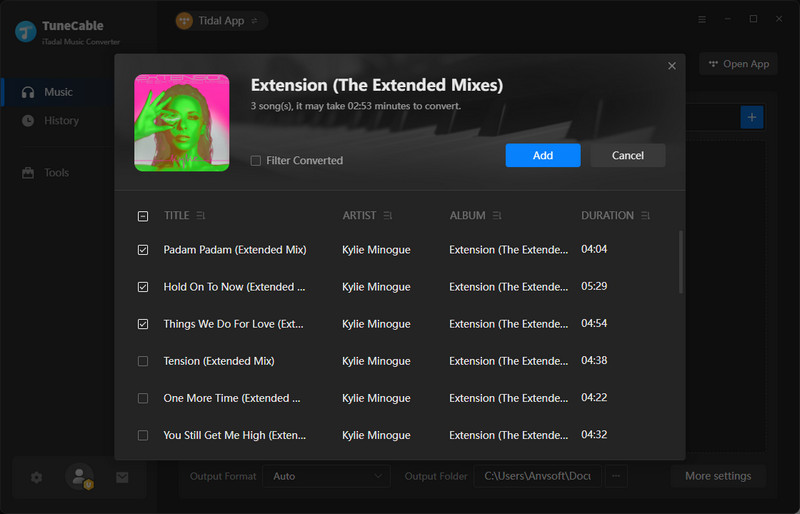Uncheck Padam Padam (Extended Mix)
Viewport: 800px width, 514px height.
(143, 250)
